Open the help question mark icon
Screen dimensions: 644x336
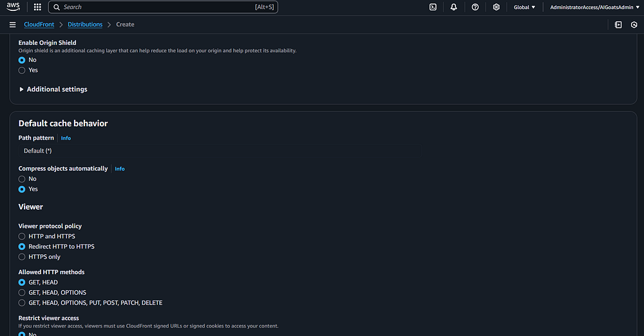[x=475, y=7]
